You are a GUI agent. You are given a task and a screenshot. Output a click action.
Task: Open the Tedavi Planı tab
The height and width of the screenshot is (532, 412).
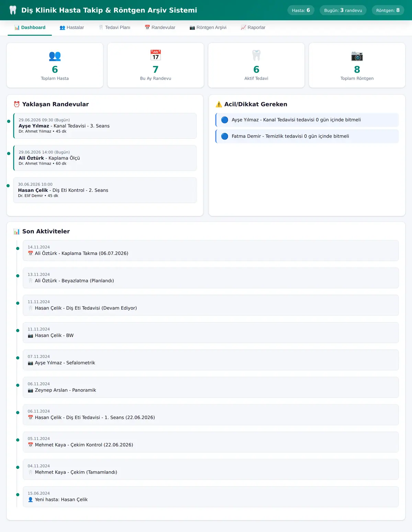pyautogui.click(x=114, y=27)
